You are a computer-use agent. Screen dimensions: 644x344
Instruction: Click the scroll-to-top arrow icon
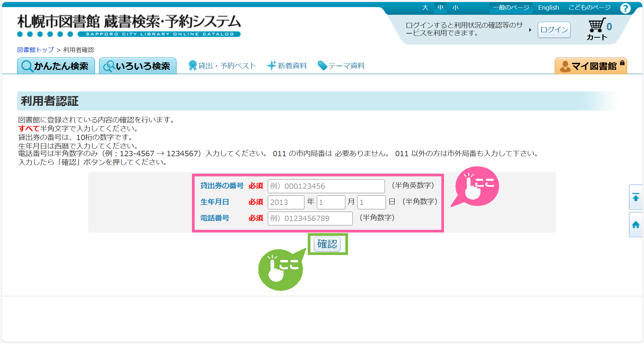636,198
